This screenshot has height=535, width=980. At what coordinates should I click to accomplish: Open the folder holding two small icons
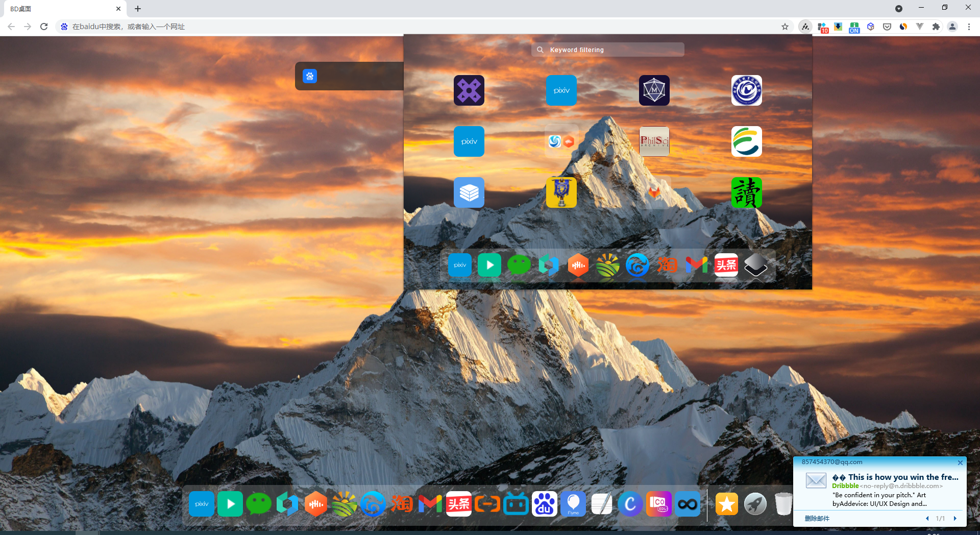(x=561, y=141)
